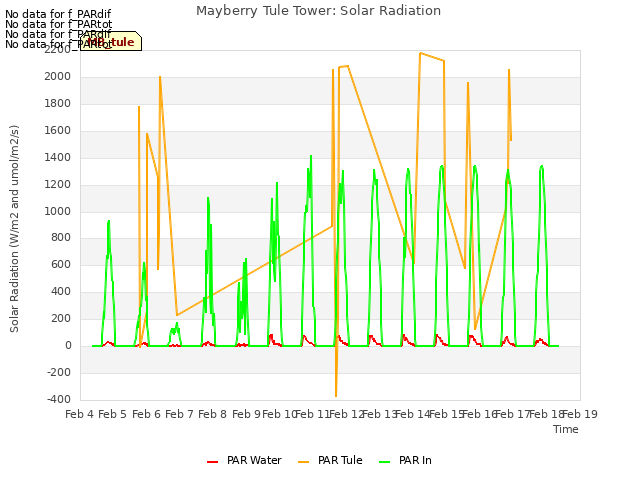
Task: Click the Feb 4 x-axis tick label
Action: coord(80,414)
